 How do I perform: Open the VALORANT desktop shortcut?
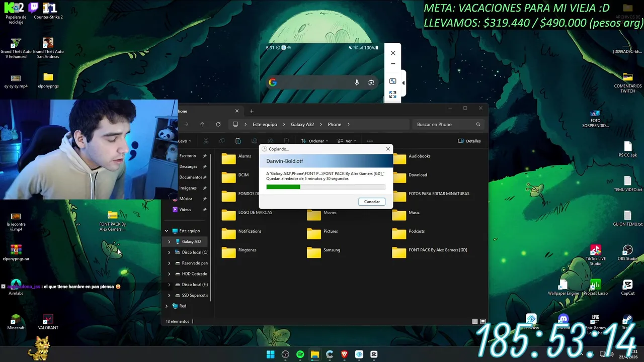pyautogui.click(x=48, y=322)
